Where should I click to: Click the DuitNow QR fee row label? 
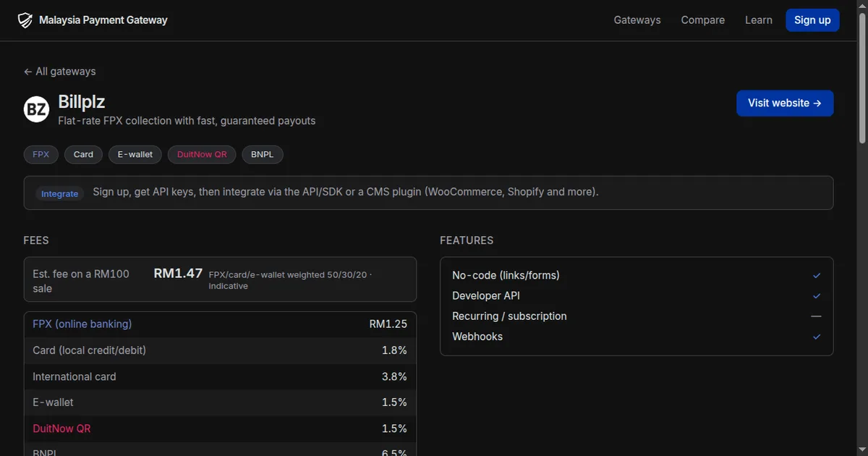61,428
